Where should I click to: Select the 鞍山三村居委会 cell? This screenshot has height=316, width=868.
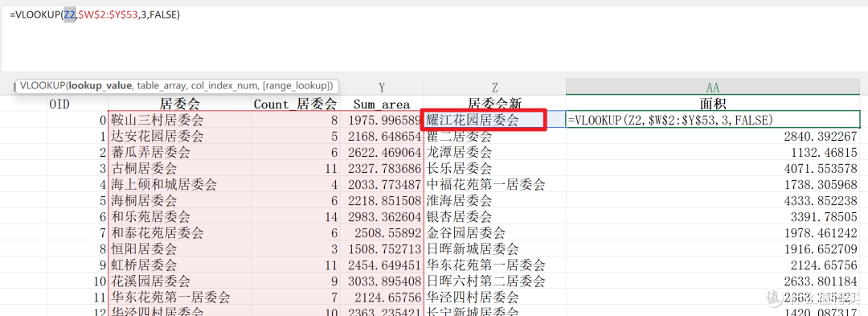pos(179,120)
